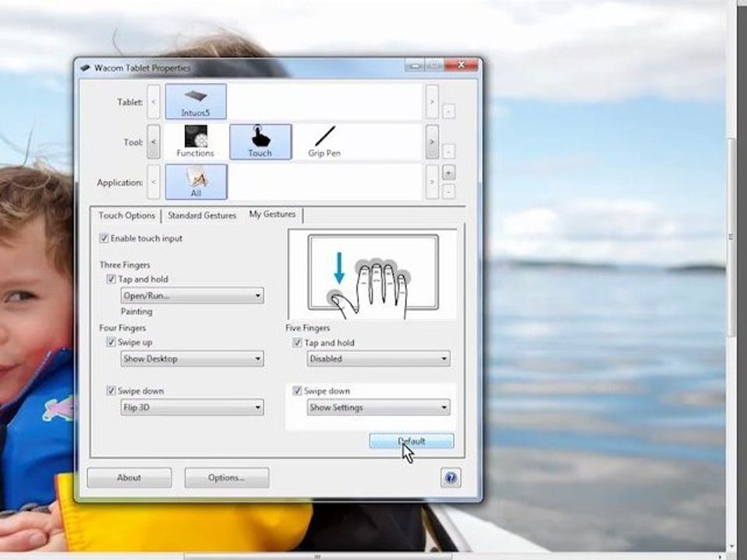This screenshot has height=560, width=747.
Task: Open the Show Settings dropdown
Action: pos(378,407)
